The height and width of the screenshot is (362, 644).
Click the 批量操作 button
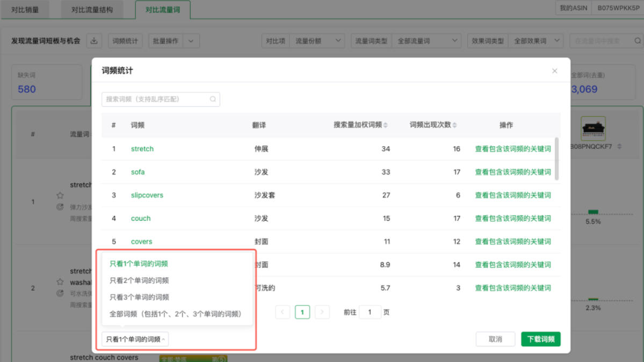pyautogui.click(x=165, y=41)
